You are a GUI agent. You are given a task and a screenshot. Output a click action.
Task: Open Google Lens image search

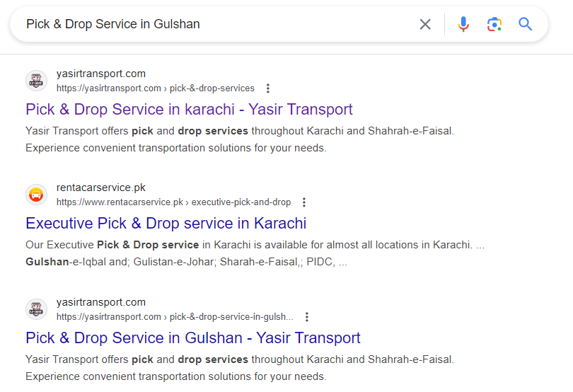click(494, 24)
